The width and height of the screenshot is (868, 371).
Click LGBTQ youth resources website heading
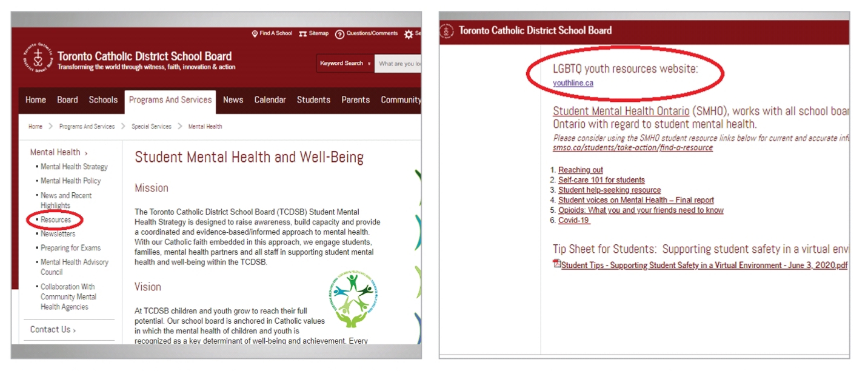click(625, 69)
